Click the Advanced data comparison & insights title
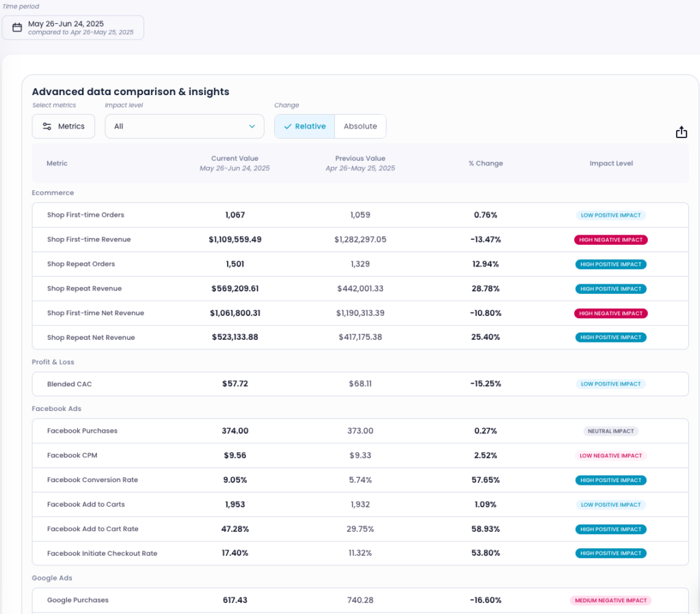 click(x=131, y=92)
